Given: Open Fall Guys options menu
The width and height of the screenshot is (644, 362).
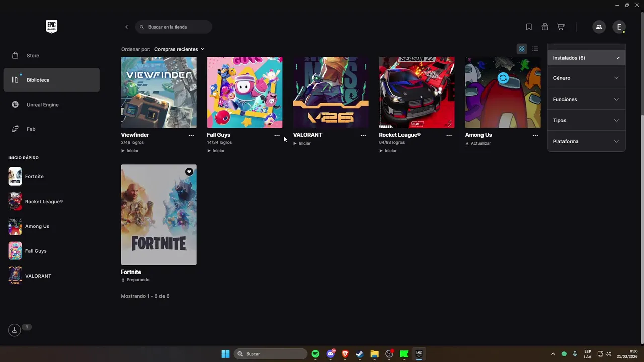Looking at the screenshot, I should click(277, 135).
